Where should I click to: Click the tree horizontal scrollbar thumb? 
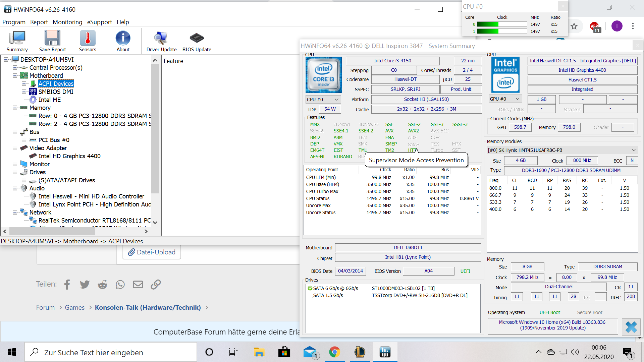tap(52, 231)
